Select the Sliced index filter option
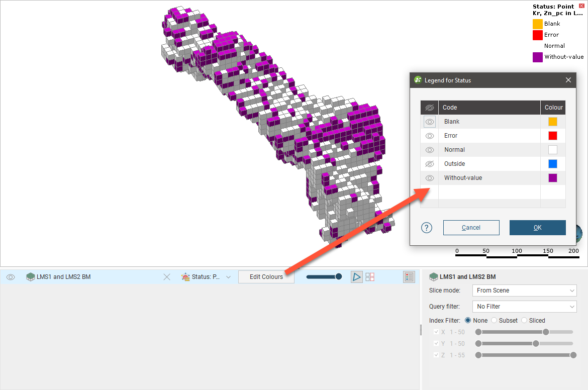The image size is (588, 390). point(524,321)
